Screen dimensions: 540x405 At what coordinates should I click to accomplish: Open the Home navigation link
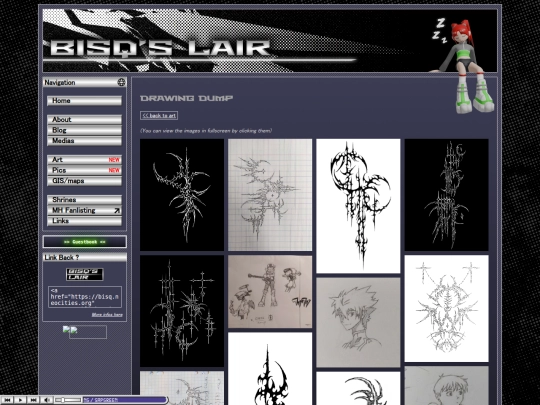[84, 101]
